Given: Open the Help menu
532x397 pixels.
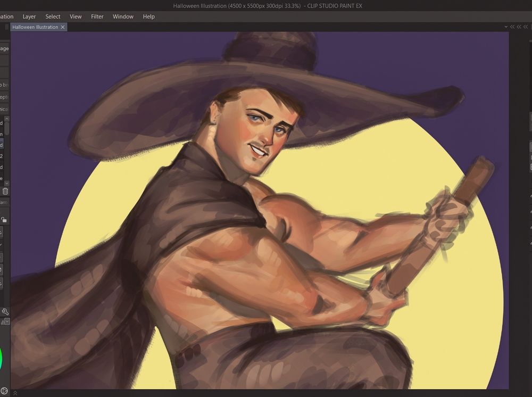Looking at the screenshot, I should (x=149, y=16).
